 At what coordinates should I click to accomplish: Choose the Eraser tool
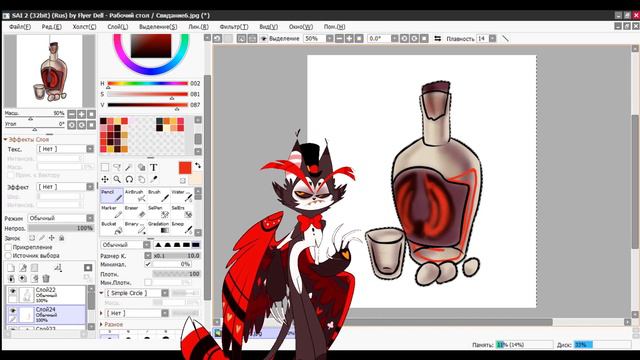[135, 211]
